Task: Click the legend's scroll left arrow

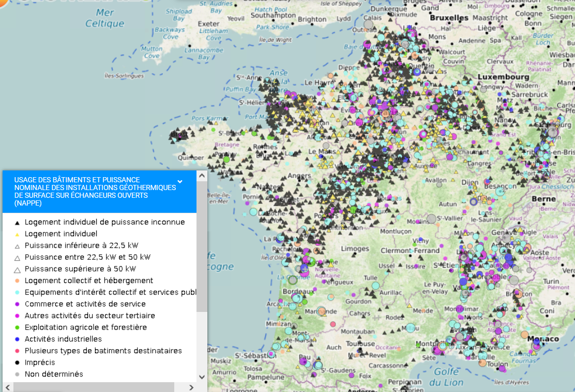Action: tap(8, 387)
